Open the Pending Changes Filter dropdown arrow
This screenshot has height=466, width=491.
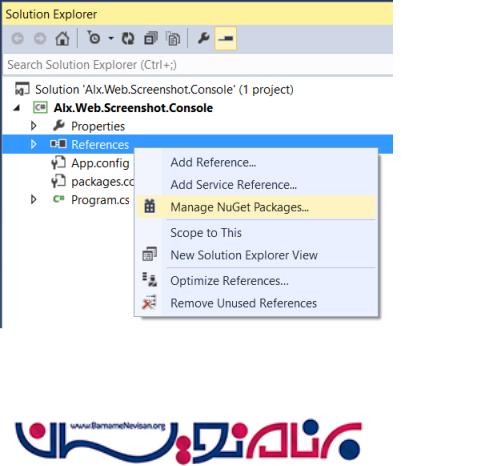pos(111,38)
